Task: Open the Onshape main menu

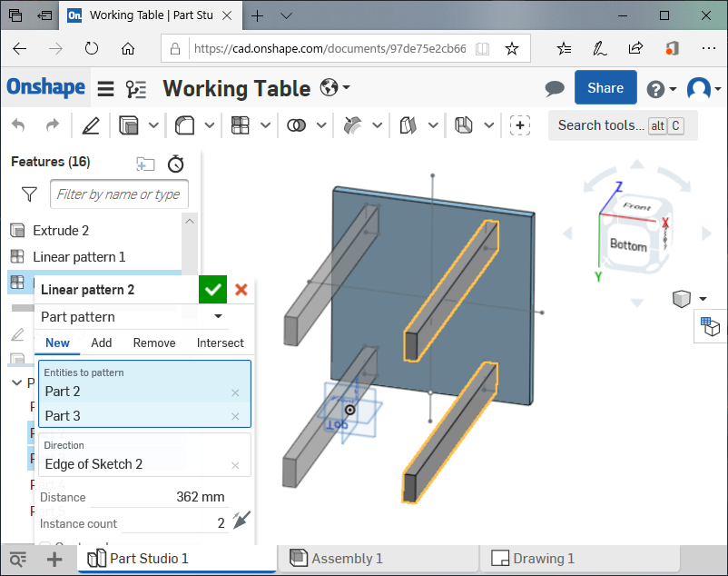Action: point(106,88)
